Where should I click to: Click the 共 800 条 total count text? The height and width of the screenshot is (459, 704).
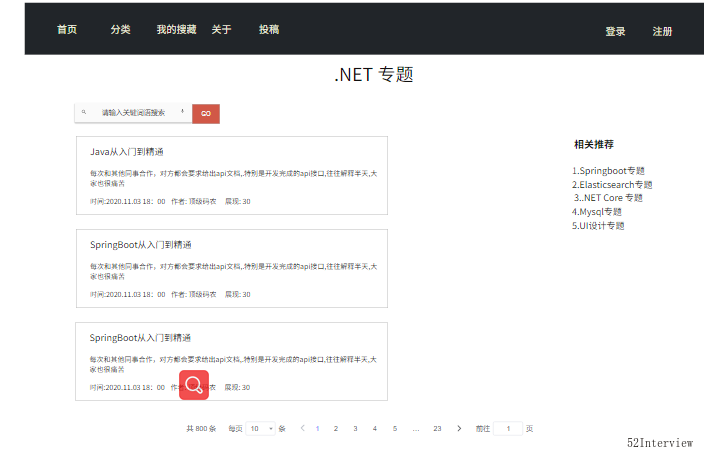[x=201, y=428]
